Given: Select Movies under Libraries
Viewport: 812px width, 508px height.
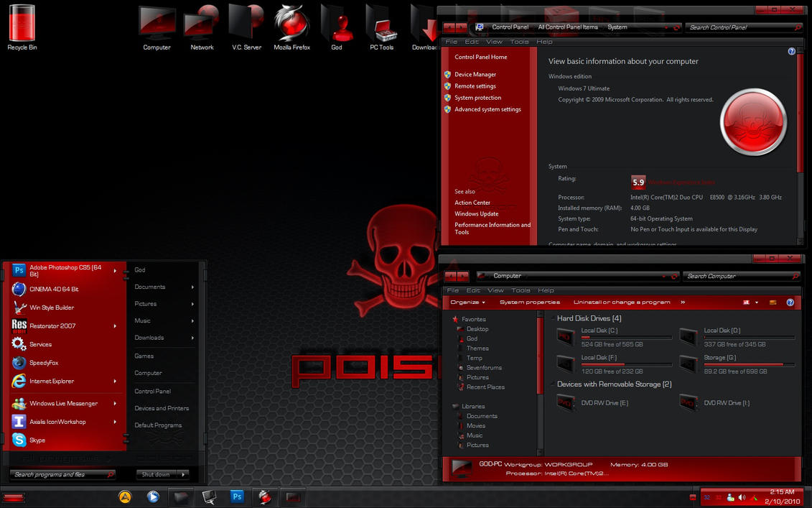Looking at the screenshot, I should point(475,425).
